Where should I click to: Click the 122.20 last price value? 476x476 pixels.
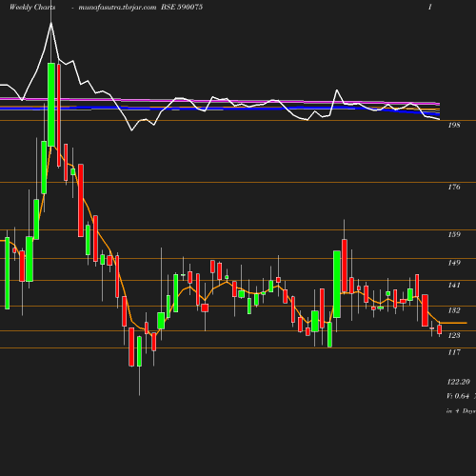[458, 382]
